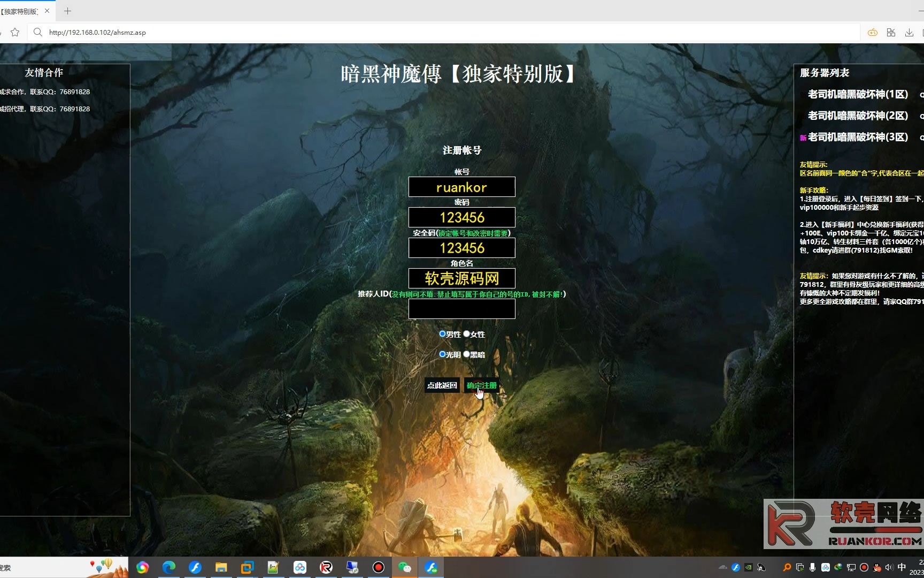Open the orange magnifier tray icon
This screenshot has height=578, width=924.
point(787,567)
